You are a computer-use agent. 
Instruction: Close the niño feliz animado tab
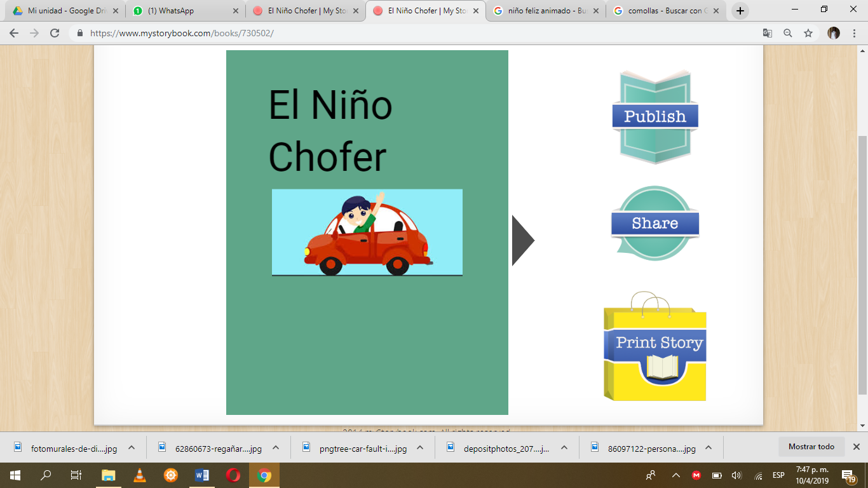(595, 11)
